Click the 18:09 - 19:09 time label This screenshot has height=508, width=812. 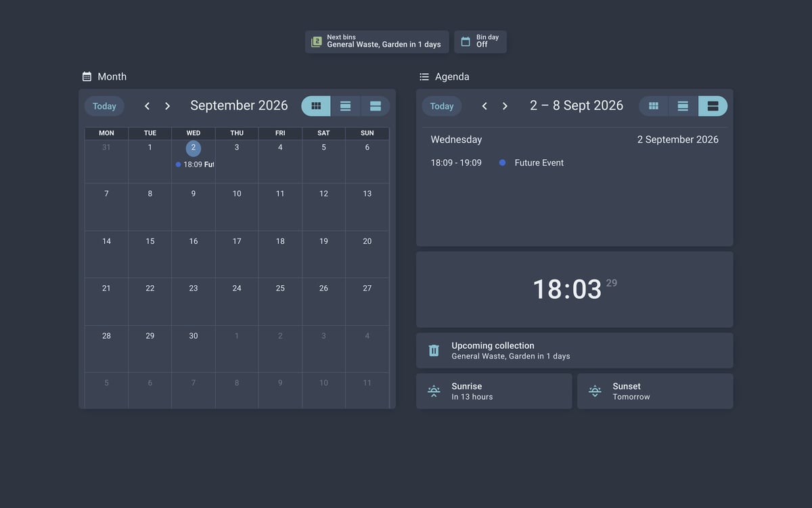[x=456, y=163]
